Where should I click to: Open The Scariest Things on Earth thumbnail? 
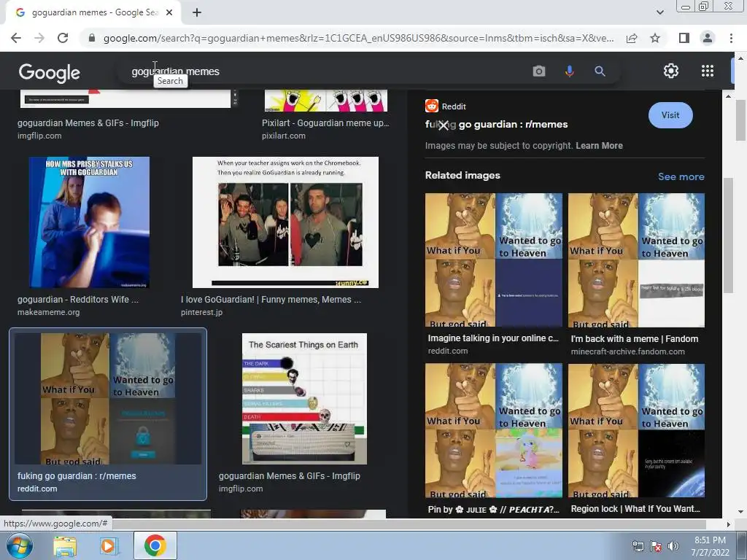click(x=304, y=399)
